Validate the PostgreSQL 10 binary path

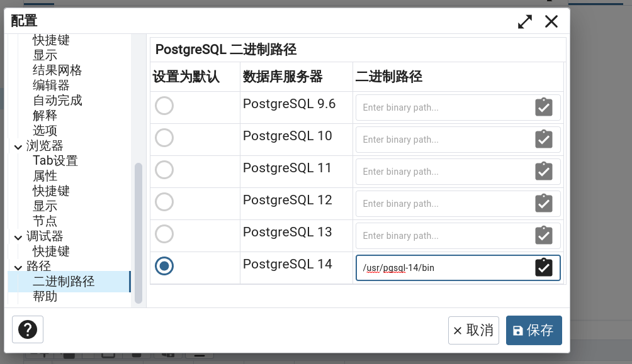(543, 140)
